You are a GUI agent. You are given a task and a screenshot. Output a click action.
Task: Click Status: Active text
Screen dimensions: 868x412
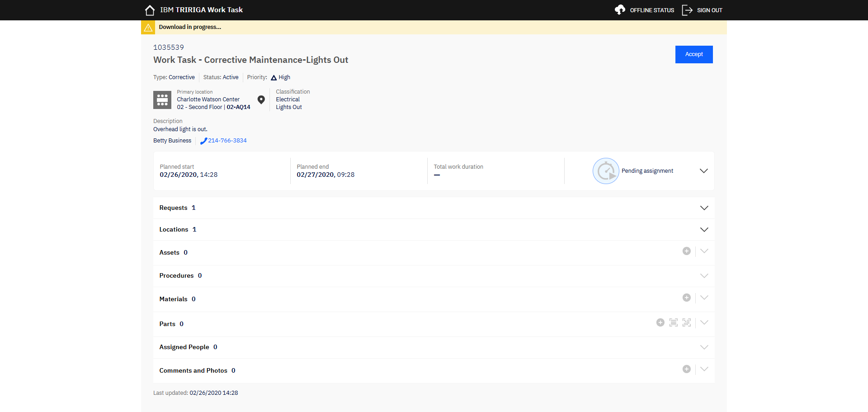tap(221, 77)
